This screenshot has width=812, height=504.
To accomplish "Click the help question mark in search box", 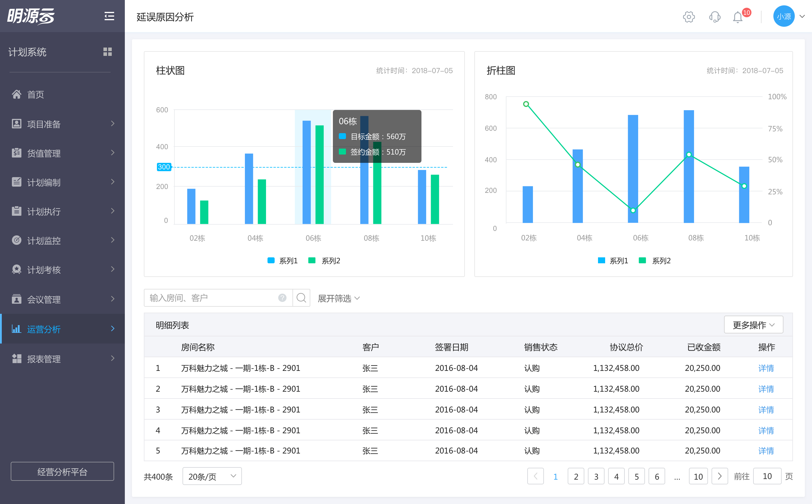I will point(282,298).
